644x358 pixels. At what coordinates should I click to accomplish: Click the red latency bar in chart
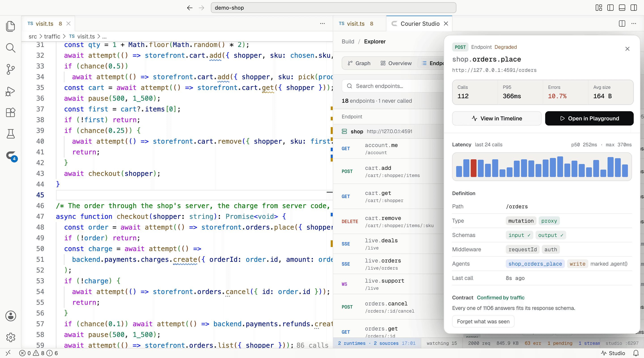pyautogui.click(x=473, y=168)
